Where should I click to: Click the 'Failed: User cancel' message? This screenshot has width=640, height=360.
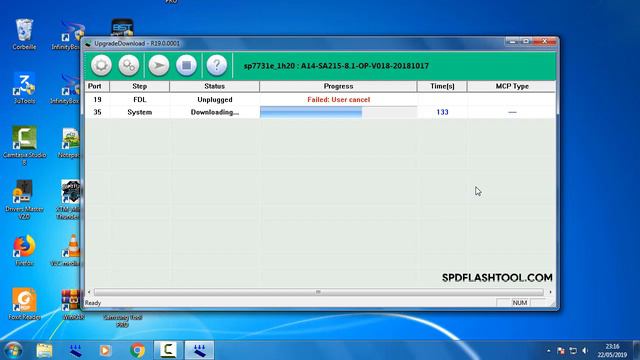pyautogui.click(x=339, y=100)
